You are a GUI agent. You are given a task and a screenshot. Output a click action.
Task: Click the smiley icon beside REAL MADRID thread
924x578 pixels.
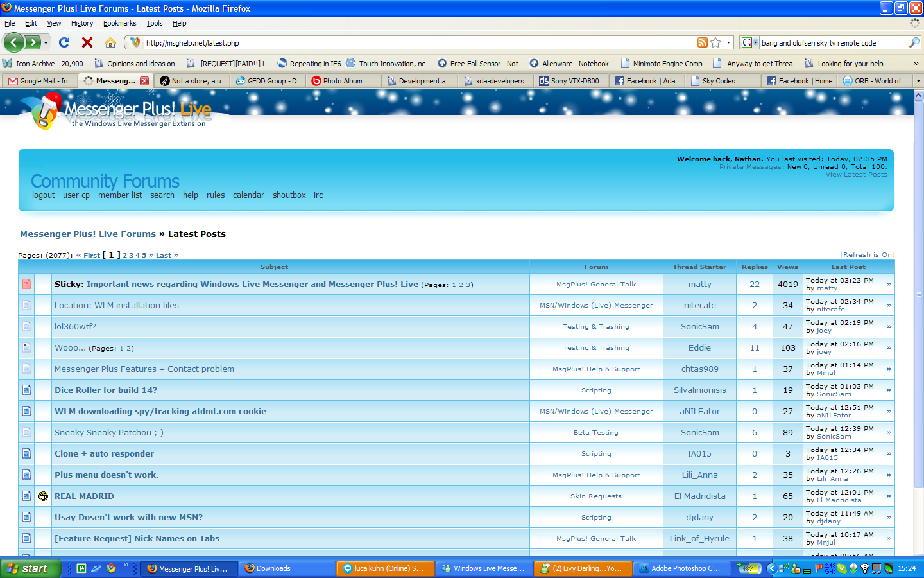(x=43, y=496)
